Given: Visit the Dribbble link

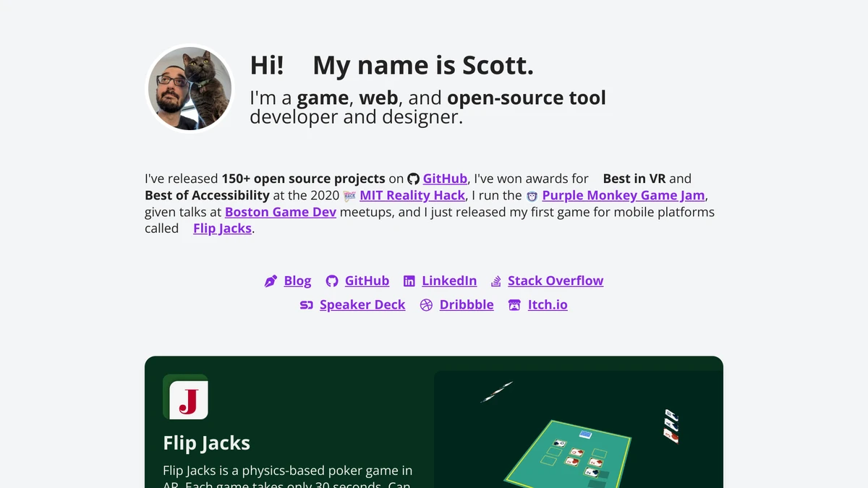Looking at the screenshot, I should 467,305.
